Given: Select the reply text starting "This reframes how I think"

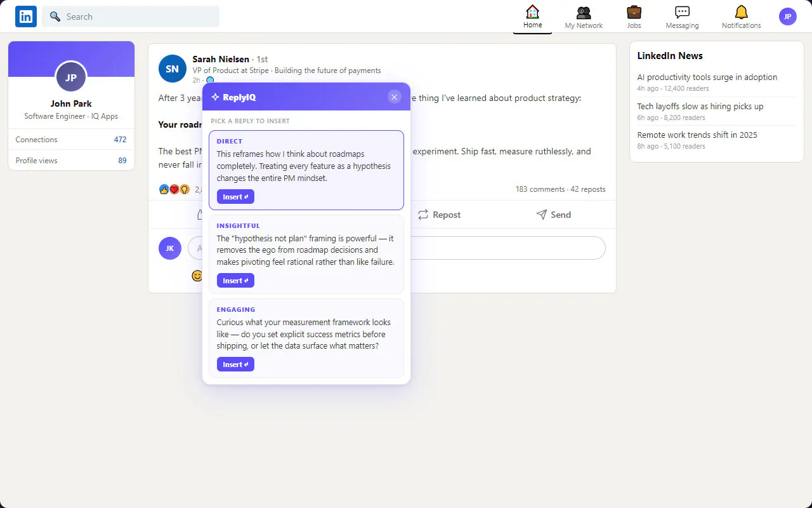Looking at the screenshot, I should tap(304, 166).
